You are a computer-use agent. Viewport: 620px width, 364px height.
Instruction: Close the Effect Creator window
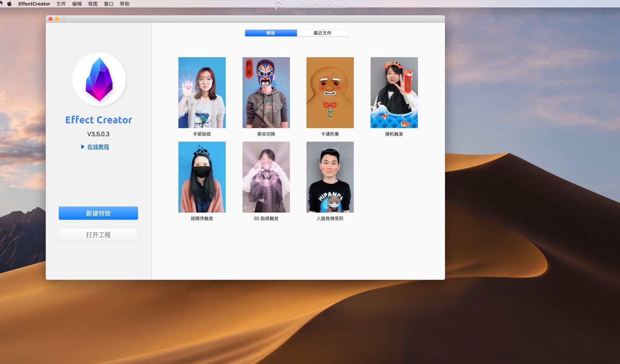point(50,19)
